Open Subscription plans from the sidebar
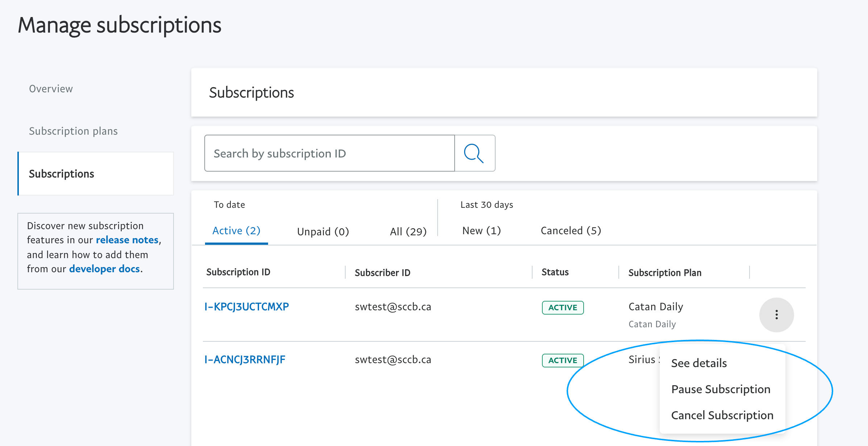 pos(73,131)
